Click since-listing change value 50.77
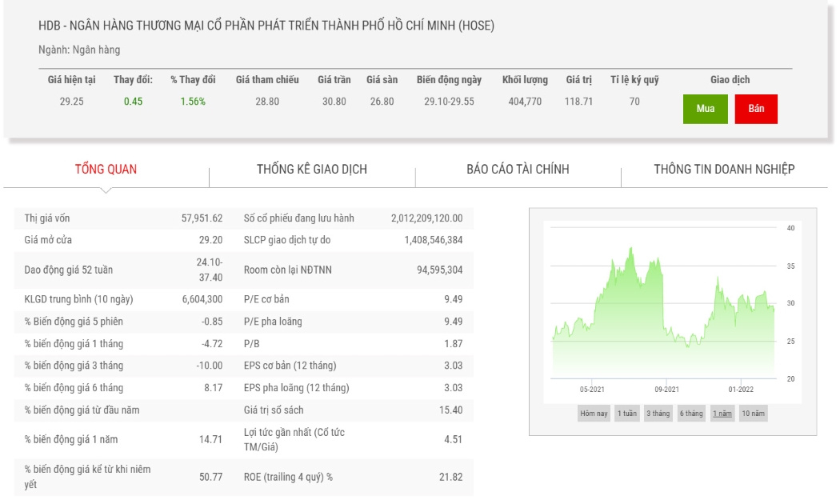 point(210,477)
